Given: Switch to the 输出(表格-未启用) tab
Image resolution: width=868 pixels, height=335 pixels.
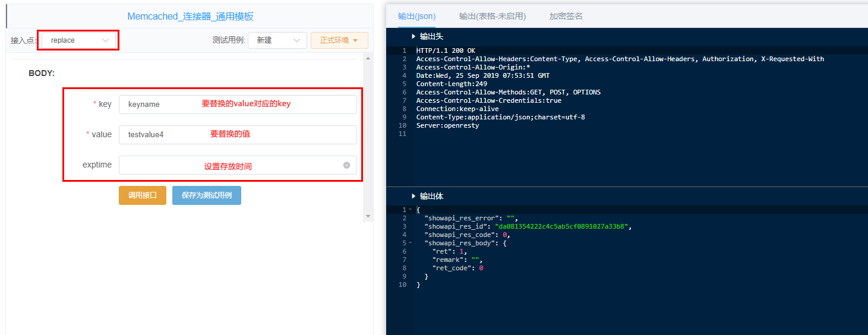Looking at the screenshot, I should click(493, 16).
